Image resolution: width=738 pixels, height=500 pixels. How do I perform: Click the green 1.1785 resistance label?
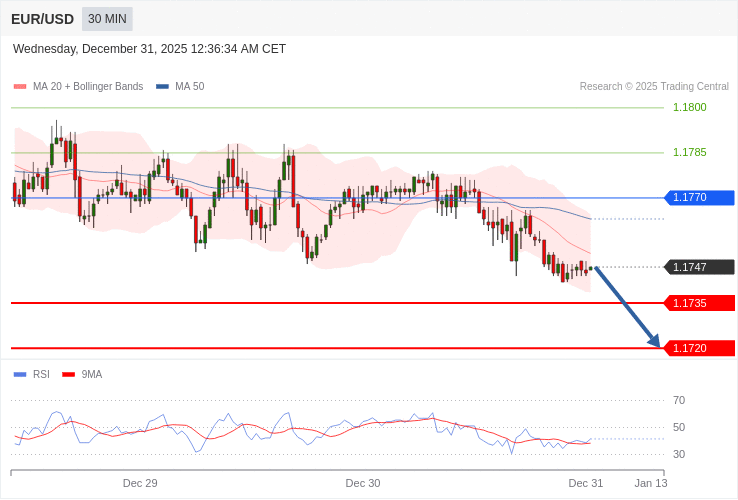point(689,152)
